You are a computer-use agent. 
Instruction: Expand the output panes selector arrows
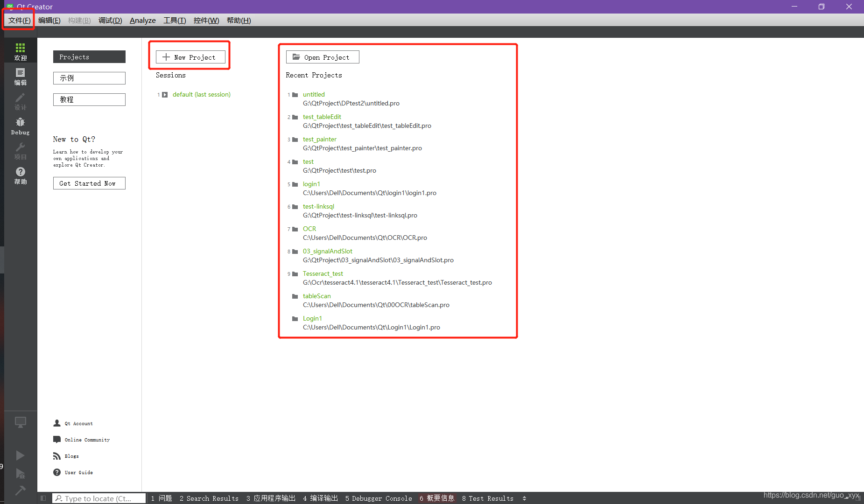pos(524,498)
